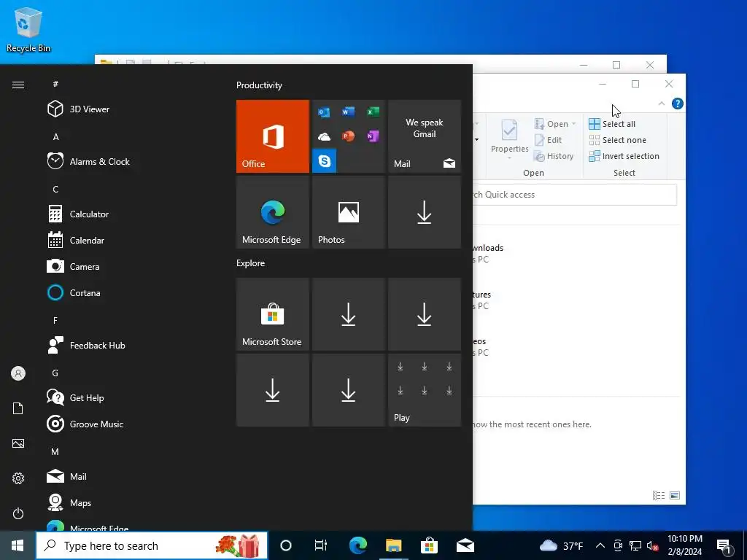Click History in the ribbon
The height and width of the screenshot is (560, 747).
pos(554,156)
